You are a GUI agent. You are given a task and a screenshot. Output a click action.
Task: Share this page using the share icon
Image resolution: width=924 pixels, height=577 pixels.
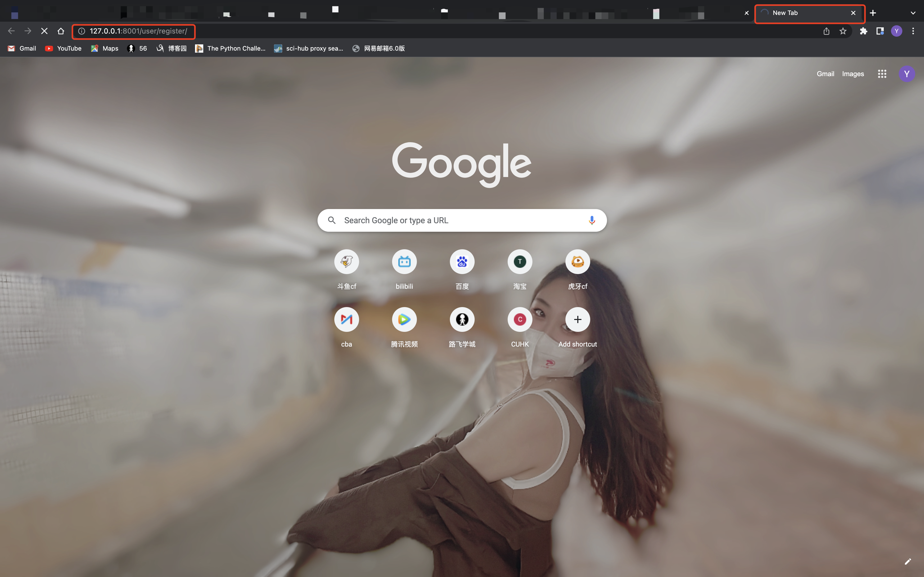tap(826, 31)
